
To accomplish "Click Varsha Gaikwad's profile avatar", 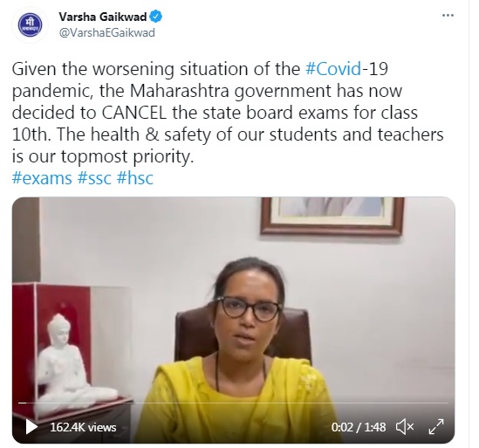I will pos(30,25).
